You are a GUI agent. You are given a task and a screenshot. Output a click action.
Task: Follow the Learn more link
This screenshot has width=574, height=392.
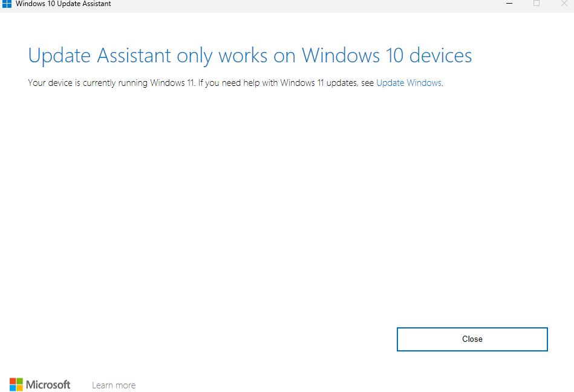point(114,385)
